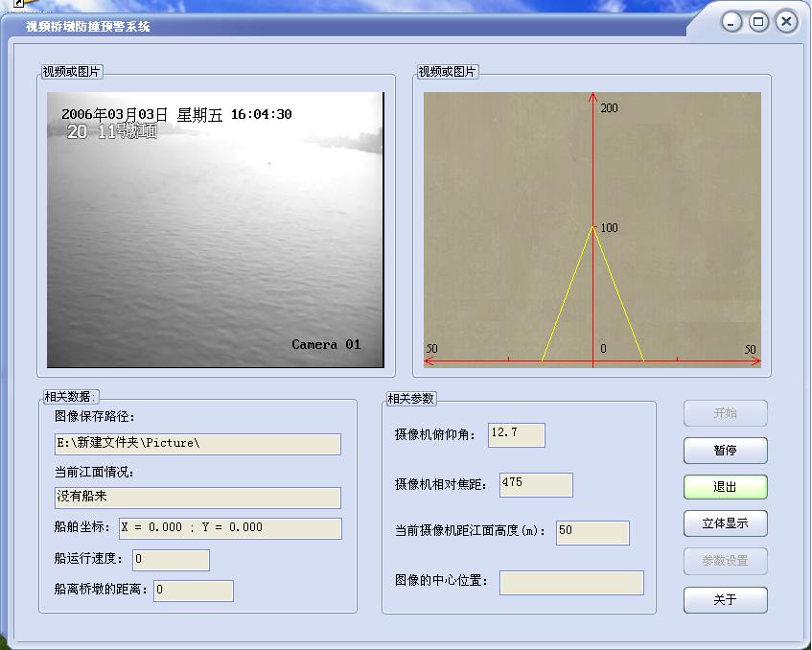The image size is (812, 650).
Task: Click the greyed-out 开始 (Start) button
Action: pos(725,413)
